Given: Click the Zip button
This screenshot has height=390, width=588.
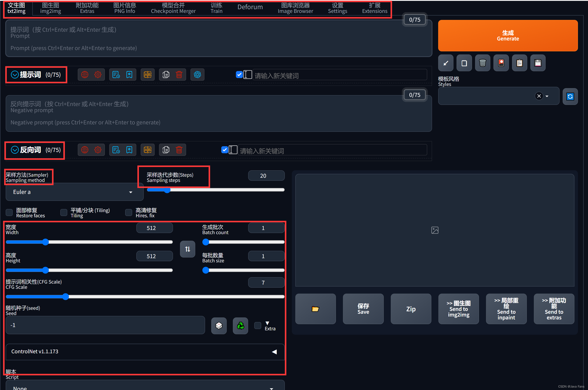Looking at the screenshot, I should [x=411, y=309].
